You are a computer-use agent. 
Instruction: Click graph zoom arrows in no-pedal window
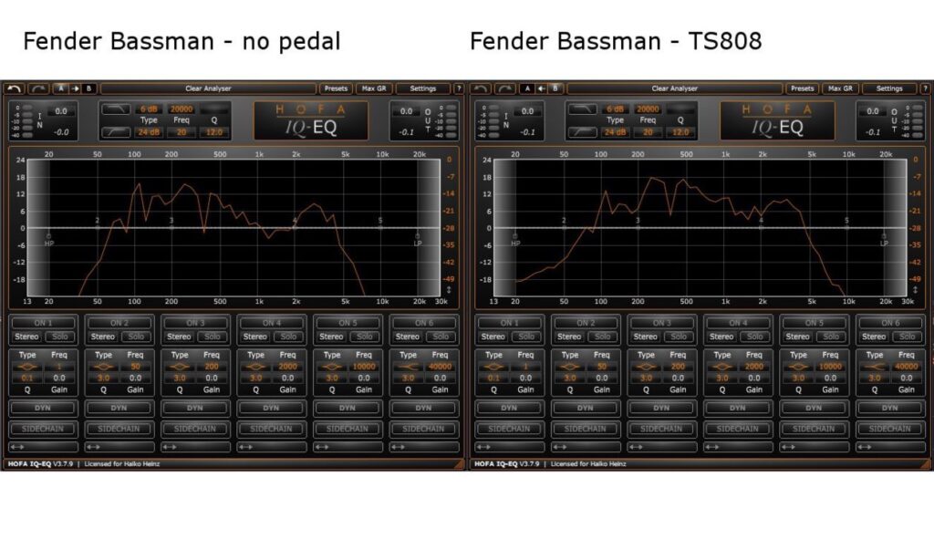(x=449, y=290)
